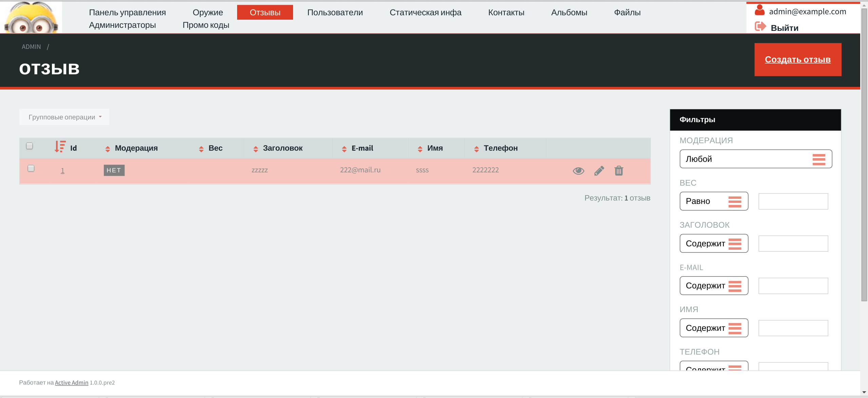This screenshot has width=868, height=398.
Task: Click the НЕТ moderation status tag
Action: 114,170
